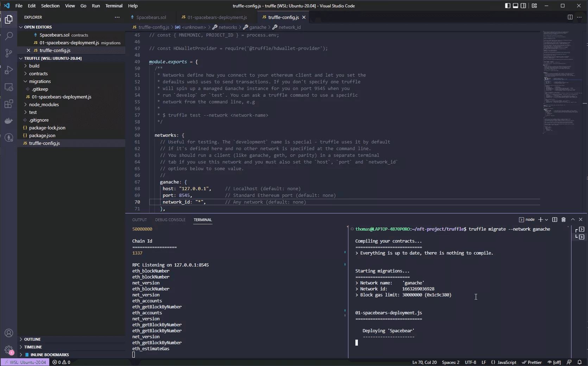The height and width of the screenshot is (366, 588).
Task: Open the terminal launch profile dropdown
Action: click(546, 219)
